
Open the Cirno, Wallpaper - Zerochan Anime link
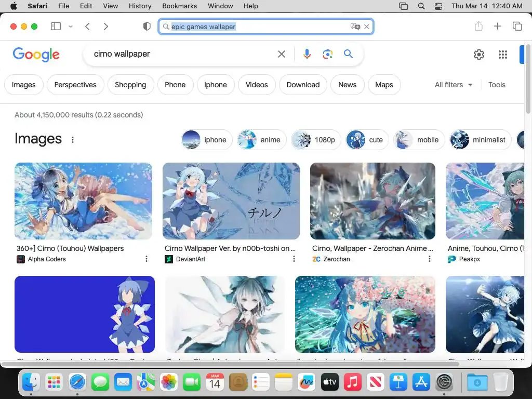point(373,248)
